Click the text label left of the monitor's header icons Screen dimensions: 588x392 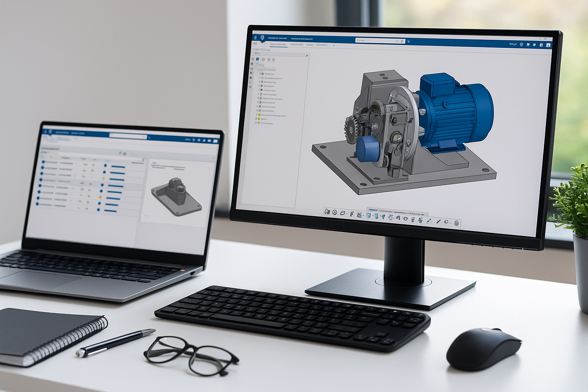click(x=513, y=44)
